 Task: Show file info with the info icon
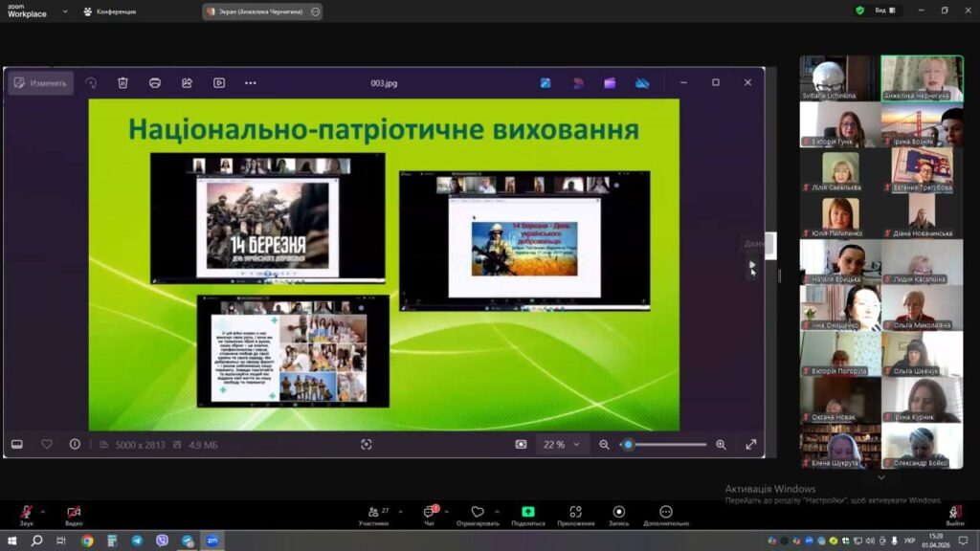pos(75,444)
